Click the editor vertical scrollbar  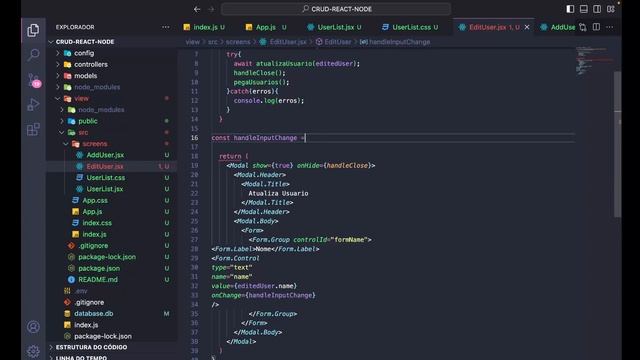coord(618,144)
